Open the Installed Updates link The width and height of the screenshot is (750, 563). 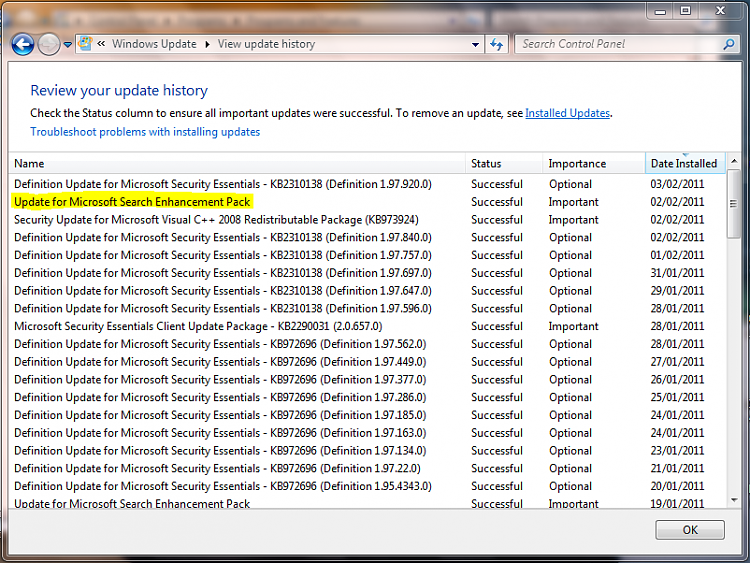(x=567, y=113)
